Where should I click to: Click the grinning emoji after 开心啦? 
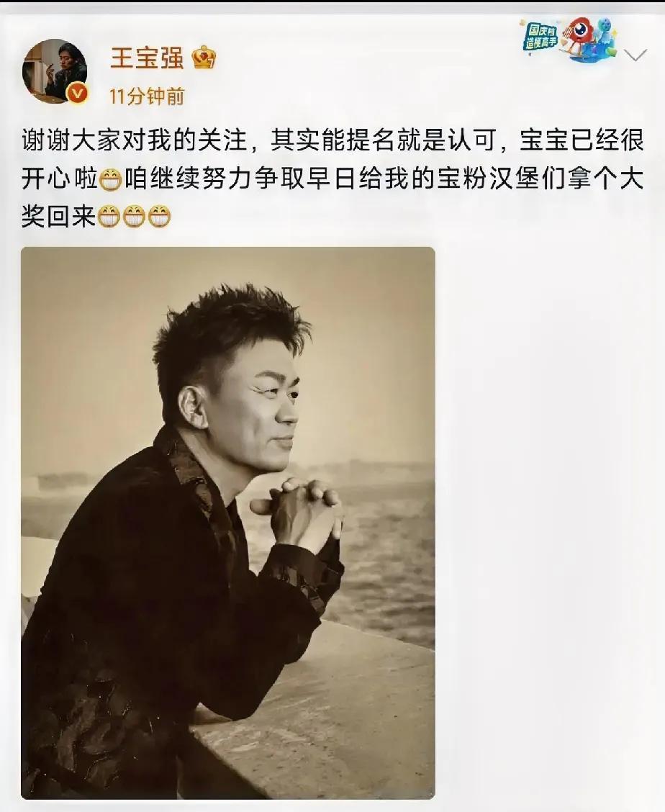[110, 180]
